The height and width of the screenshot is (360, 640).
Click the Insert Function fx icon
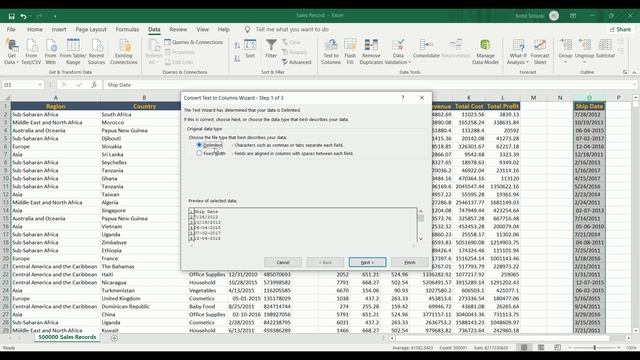94,84
